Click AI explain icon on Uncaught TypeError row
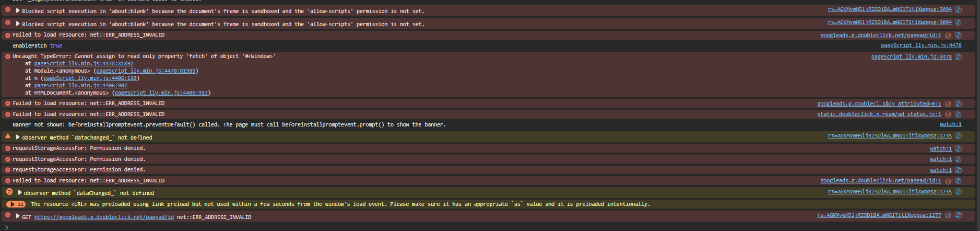This screenshot has height=231, width=980. coord(958,57)
